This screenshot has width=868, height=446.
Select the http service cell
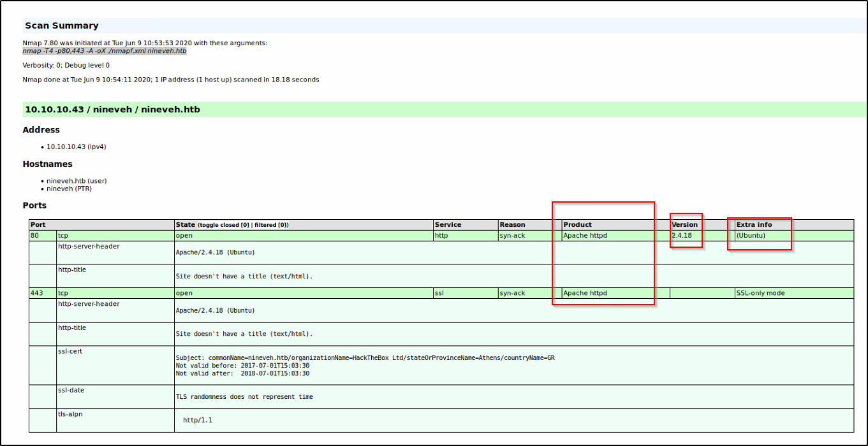(466, 235)
